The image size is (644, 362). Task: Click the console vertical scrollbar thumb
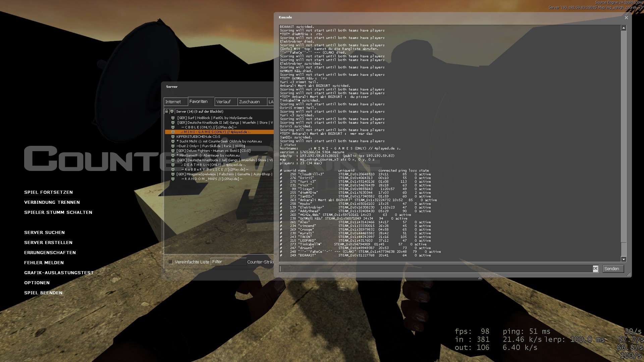click(x=624, y=136)
